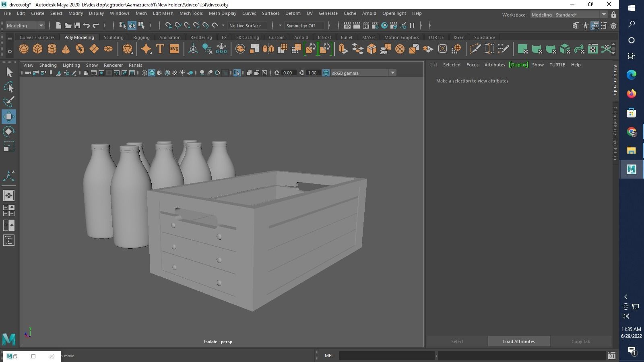Open the Edit Mesh menu

163,13
